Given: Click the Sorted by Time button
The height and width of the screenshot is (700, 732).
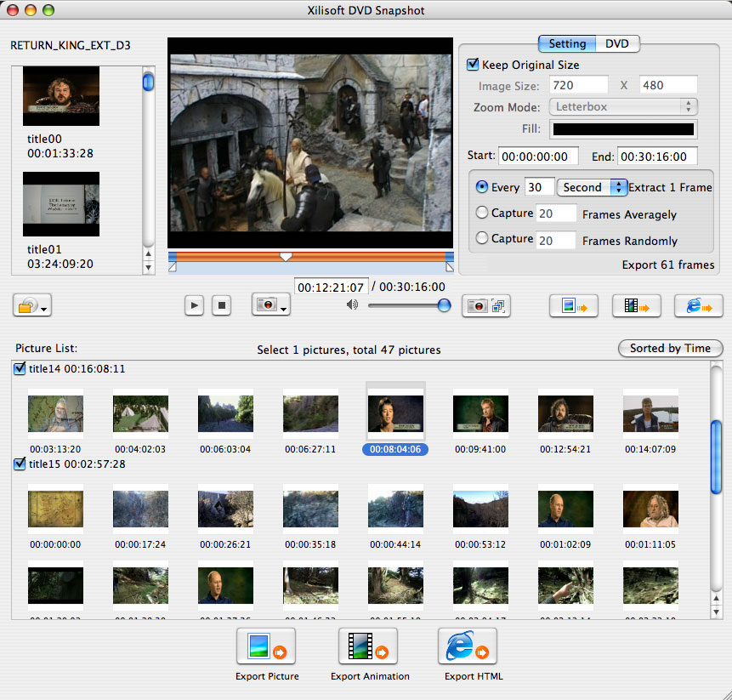Looking at the screenshot, I should point(670,348).
